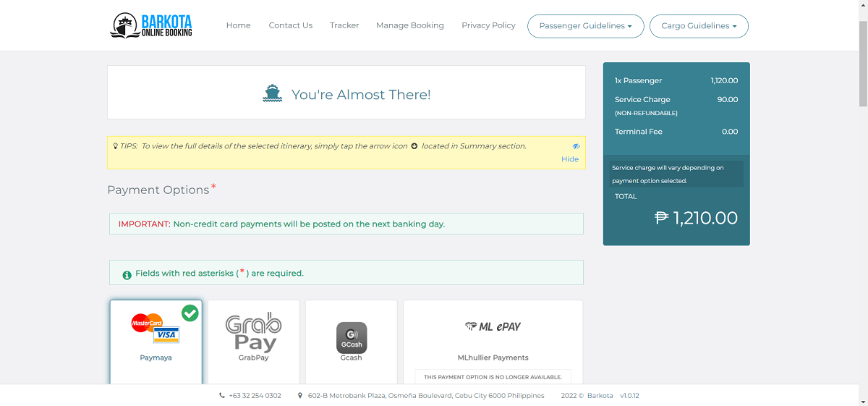
Task: Click the You're Almost There! heading
Action: [x=361, y=95]
